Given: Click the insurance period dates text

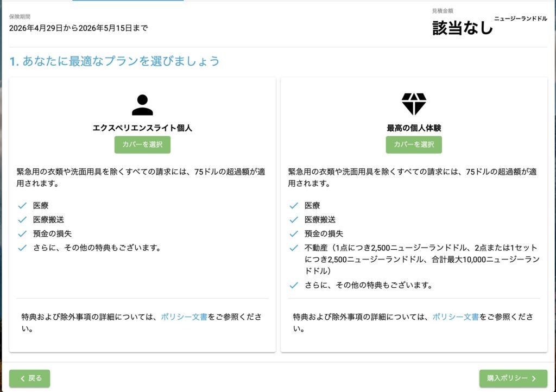Looking at the screenshot, I should click(78, 28).
